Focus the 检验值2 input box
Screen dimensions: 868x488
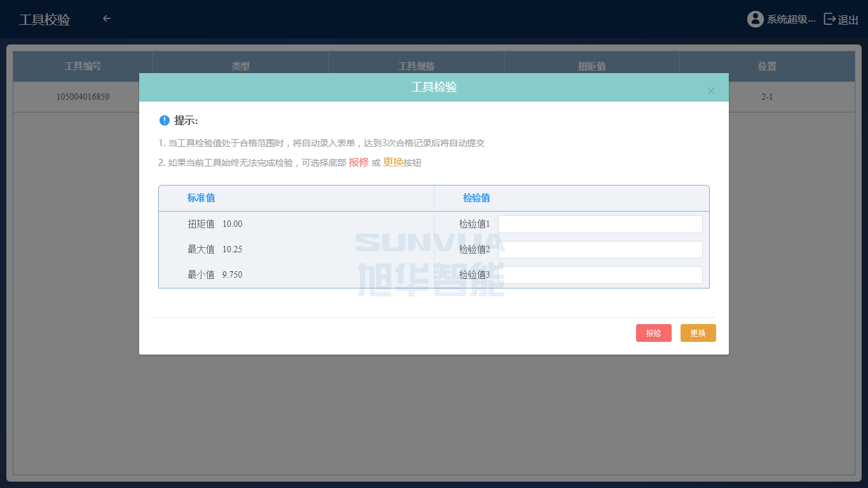[600, 250]
